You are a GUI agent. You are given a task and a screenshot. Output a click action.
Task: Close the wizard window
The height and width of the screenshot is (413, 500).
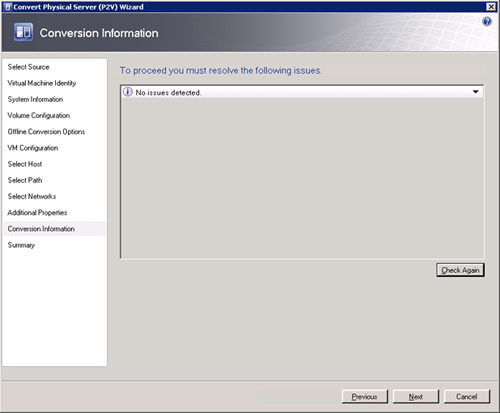[x=491, y=7]
